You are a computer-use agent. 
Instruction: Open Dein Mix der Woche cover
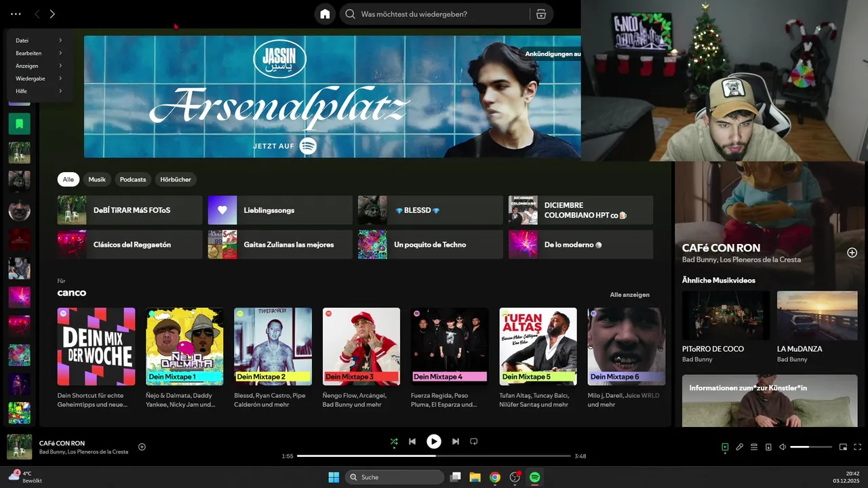pyautogui.click(x=96, y=346)
